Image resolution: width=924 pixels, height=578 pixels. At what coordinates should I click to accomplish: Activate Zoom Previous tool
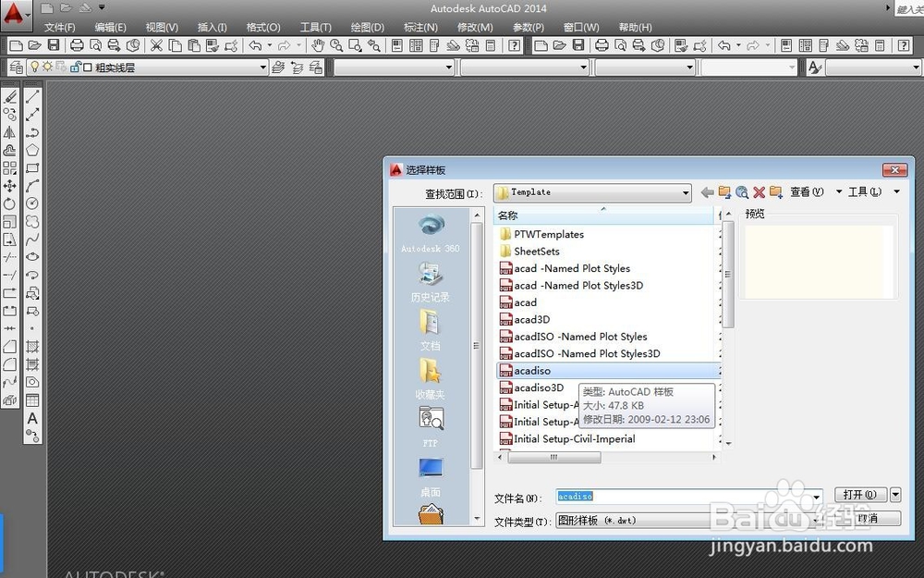point(374,45)
